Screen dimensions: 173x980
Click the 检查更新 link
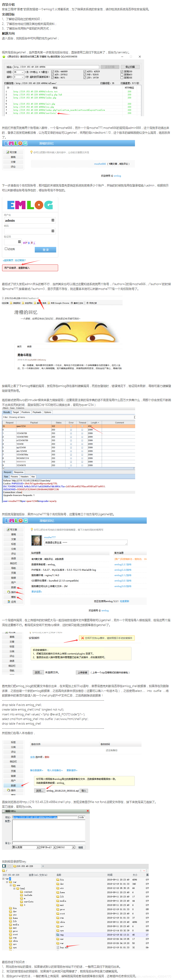click(124, 601)
